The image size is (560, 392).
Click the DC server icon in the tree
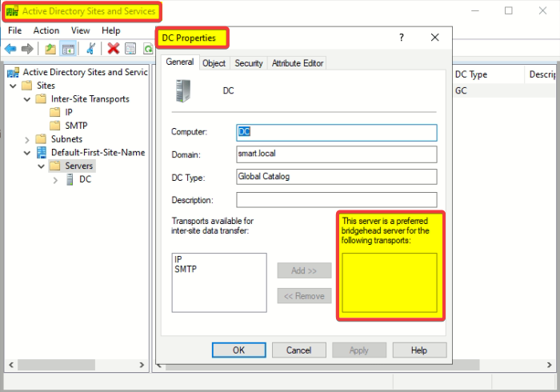(x=70, y=179)
